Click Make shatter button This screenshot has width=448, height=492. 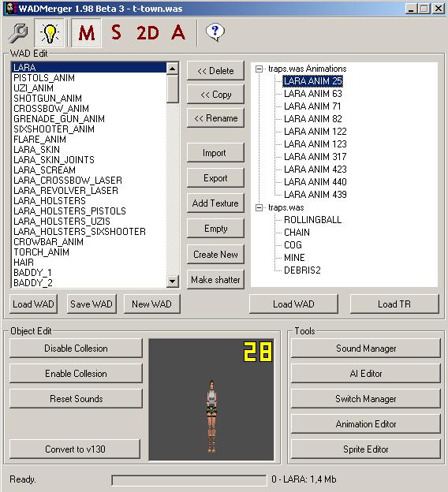215,280
